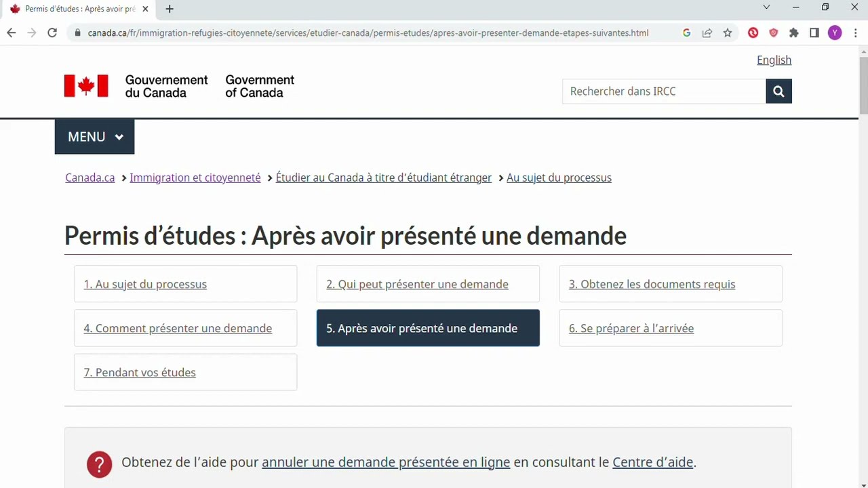
Task: Open annuler une demande présentée en ligne link
Action: click(x=386, y=462)
